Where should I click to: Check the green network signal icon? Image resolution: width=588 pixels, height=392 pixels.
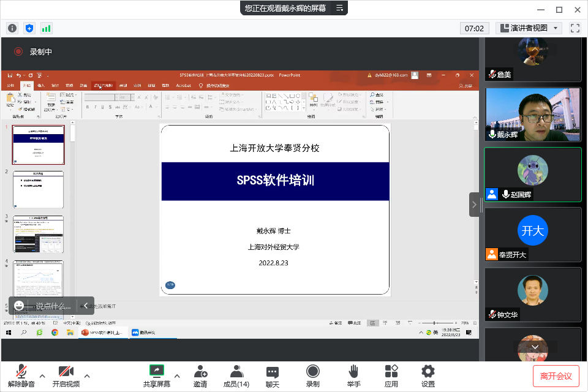coord(46,28)
